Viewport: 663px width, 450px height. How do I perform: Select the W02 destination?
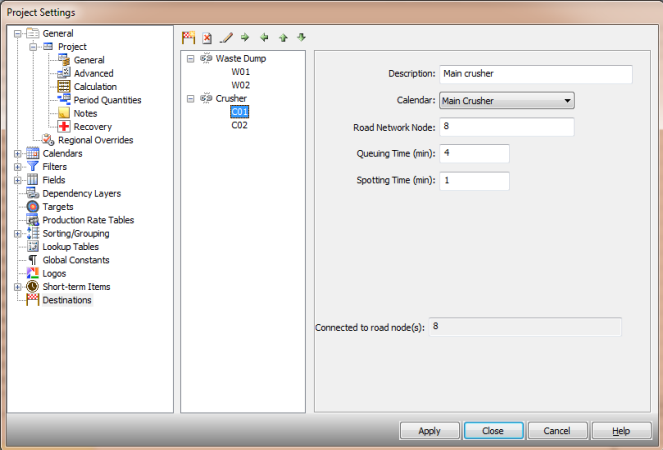pos(240,86)
